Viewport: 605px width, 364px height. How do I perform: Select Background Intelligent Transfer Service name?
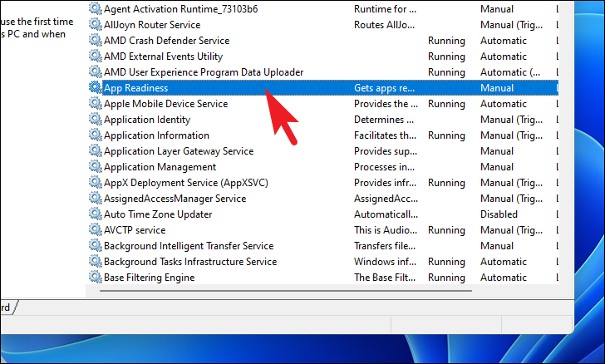click(189, 246)
